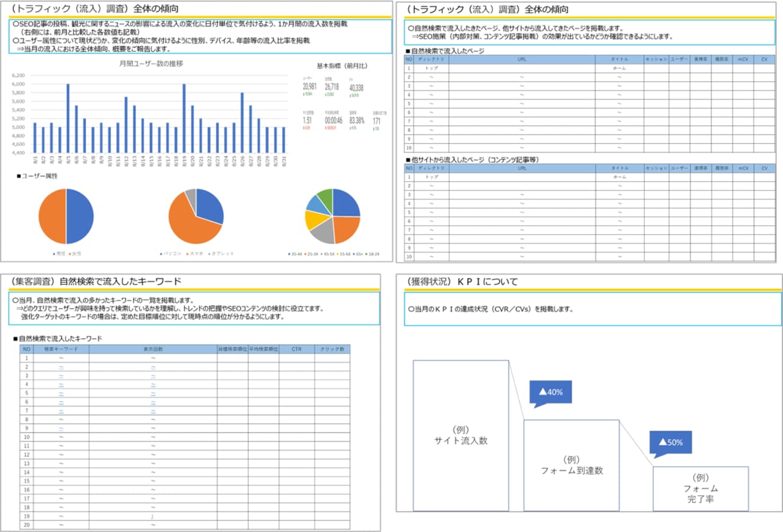Click the 8/5 bar in the monthly chart
Screen dimensions: 783x532
67,120
